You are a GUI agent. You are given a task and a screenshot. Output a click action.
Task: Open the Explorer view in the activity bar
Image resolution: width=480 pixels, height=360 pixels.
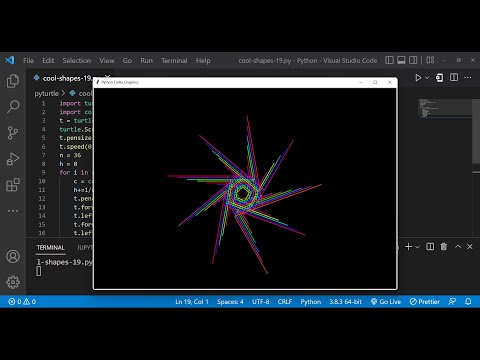[x=13, y=81]
